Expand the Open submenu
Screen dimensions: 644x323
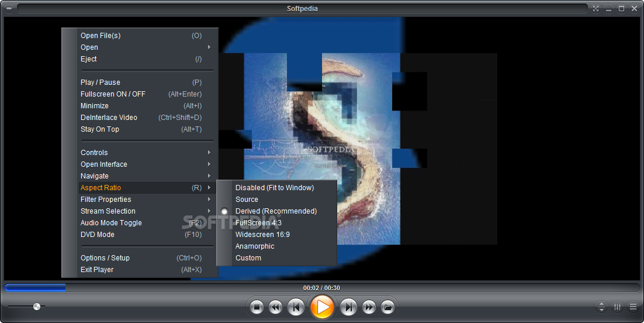point(147,47)
